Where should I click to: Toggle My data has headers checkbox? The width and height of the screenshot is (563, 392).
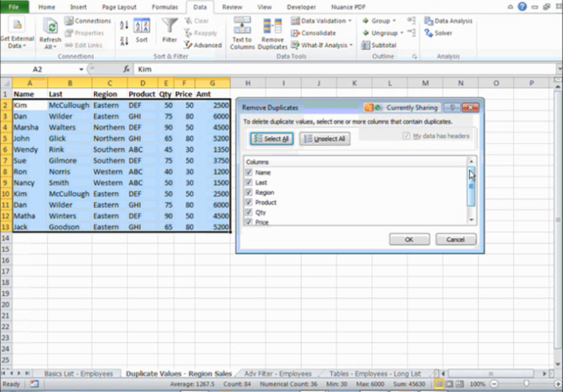click(406, 136)
